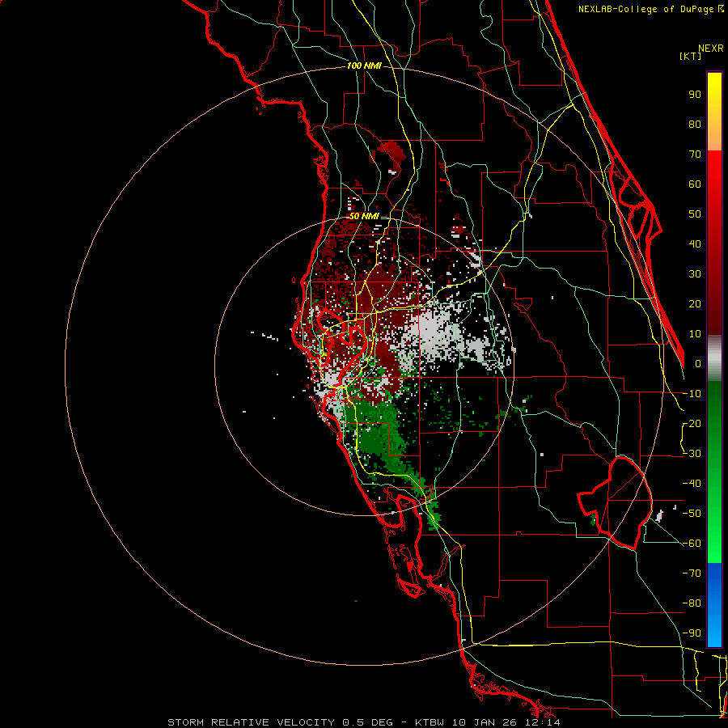Click the -90 value on the velocity scale
Image resolution: width=728 pixels, height=728 pixels.
(x=692, y=633)
